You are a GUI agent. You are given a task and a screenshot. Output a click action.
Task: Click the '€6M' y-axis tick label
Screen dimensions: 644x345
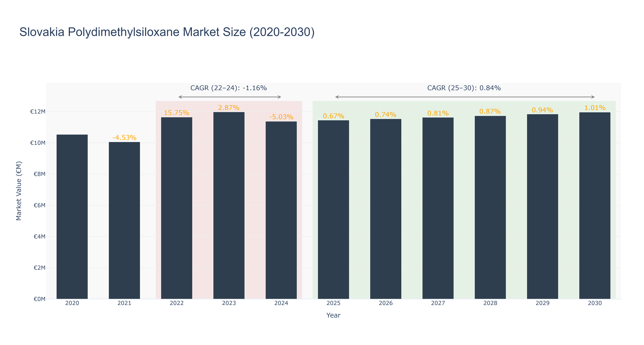(39, 206)
